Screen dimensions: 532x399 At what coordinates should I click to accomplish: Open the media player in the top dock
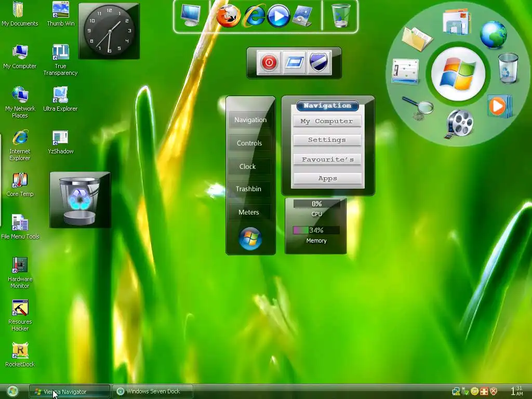pos(278,16)
